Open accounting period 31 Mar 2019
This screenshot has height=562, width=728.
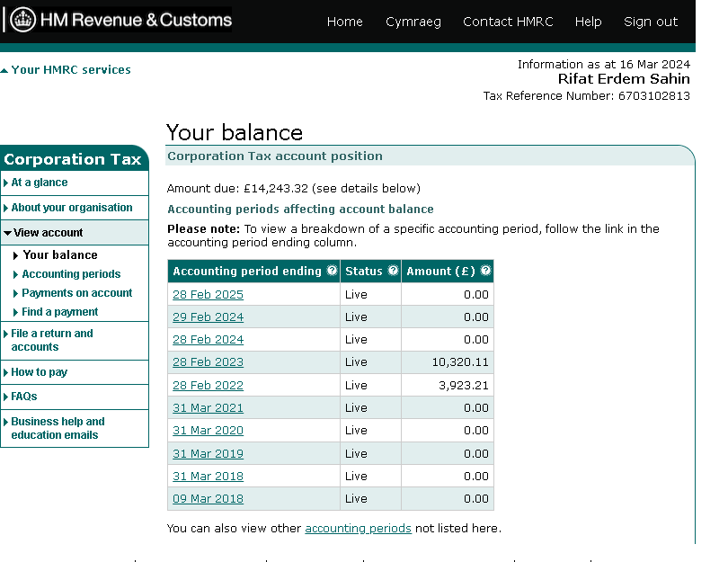pyautogui.click(x=208, y=453)
